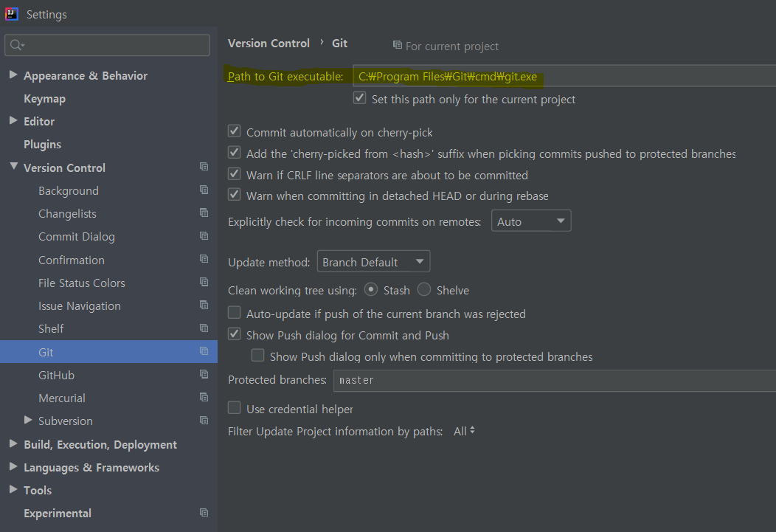Click the Git breadcrumb label
The width and height of the screenshot is (776, 532).
pyautogui.click(x=339, y=44)
